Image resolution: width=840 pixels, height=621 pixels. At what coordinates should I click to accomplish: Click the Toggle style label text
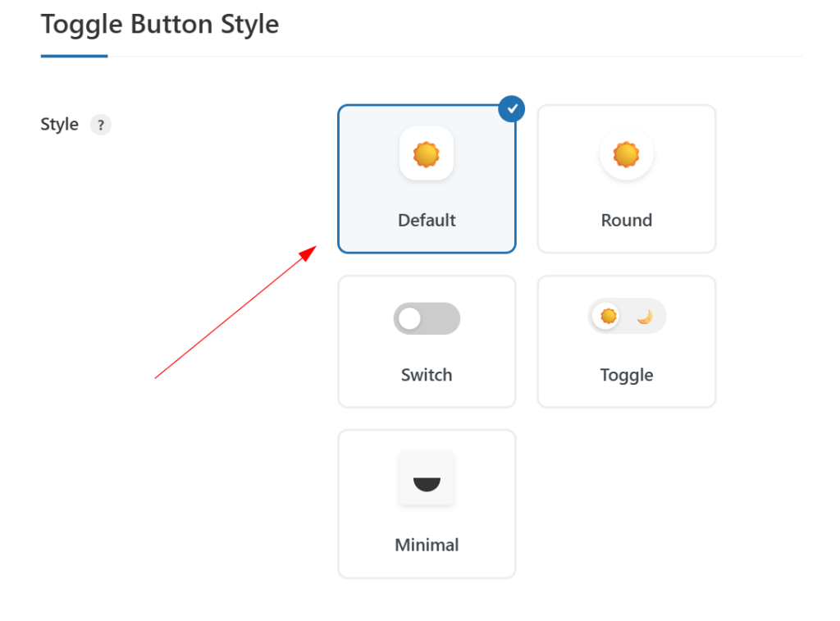[x=626, y=375]
